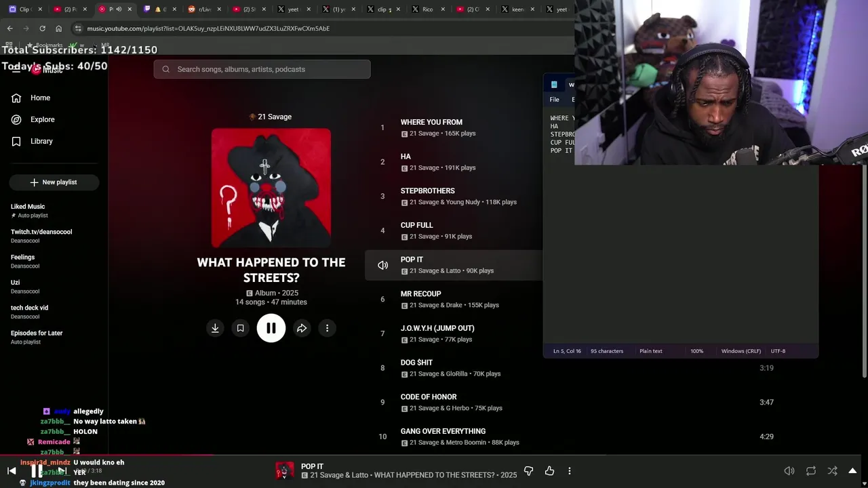Toggle repeat mode in the player bar
This screenshot has height=488, width=868.
click(810, 470)
